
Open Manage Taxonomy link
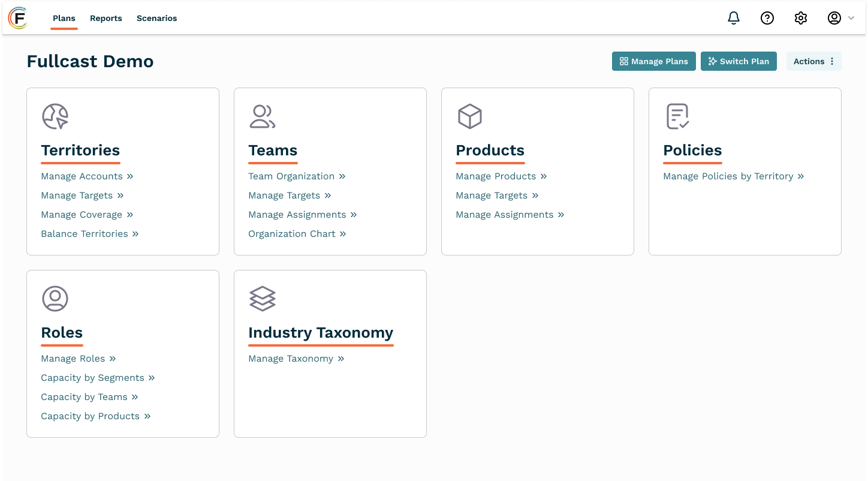(x=296, y=359)
